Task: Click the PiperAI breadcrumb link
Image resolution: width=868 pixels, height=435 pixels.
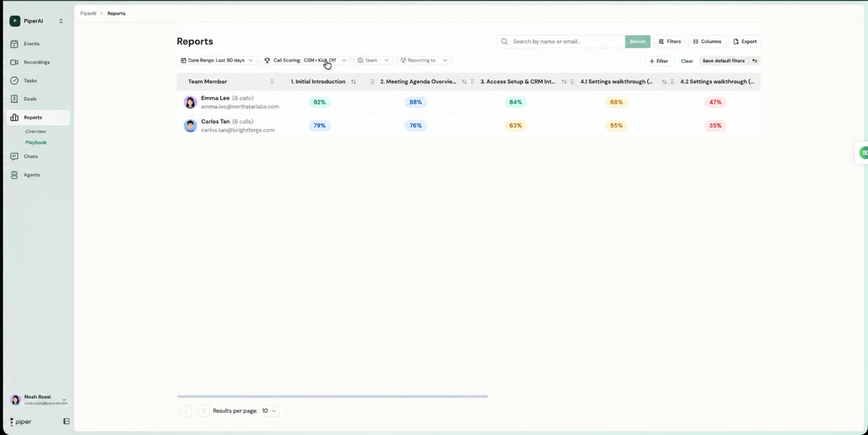Action: pos(88,14)
